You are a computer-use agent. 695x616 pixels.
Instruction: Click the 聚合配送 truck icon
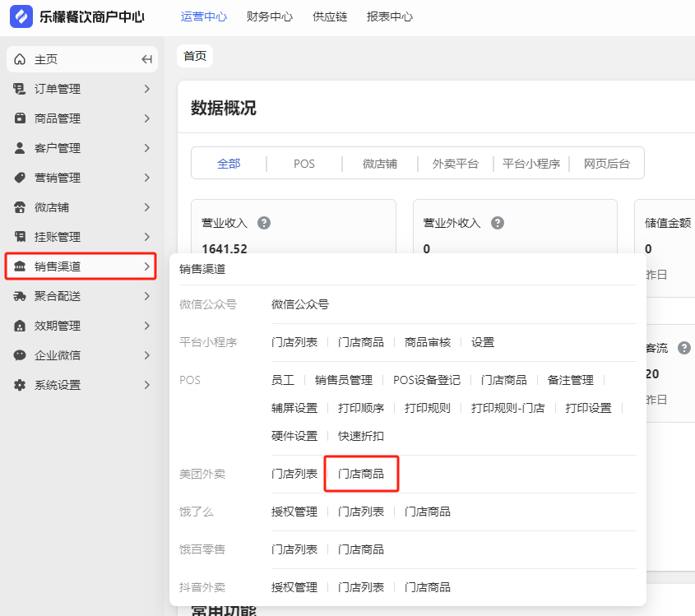(x=20, y=296)
